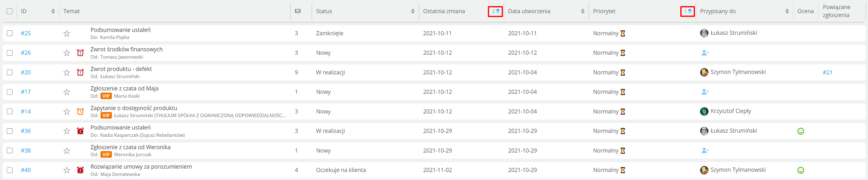Click the hourglass priority icon on ticket #25
This screenshot has height=180, width=868.
point(623,33)
